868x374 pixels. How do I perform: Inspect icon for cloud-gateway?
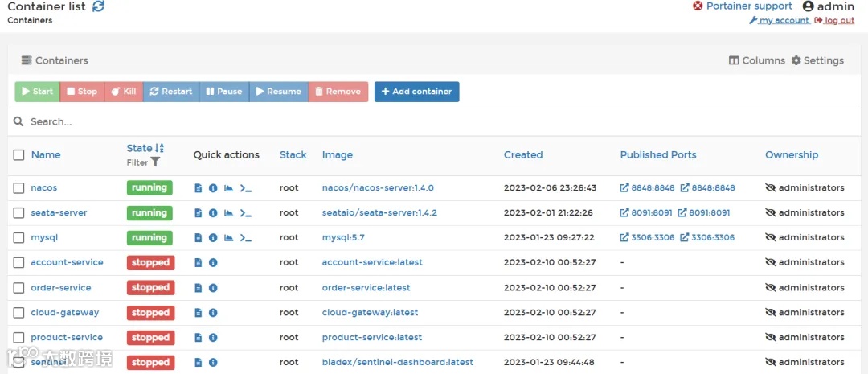pos(213,313)
